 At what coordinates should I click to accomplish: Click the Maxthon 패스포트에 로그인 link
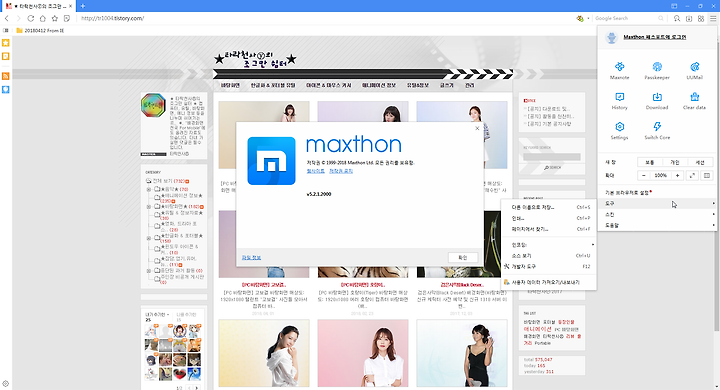[654, 37]
